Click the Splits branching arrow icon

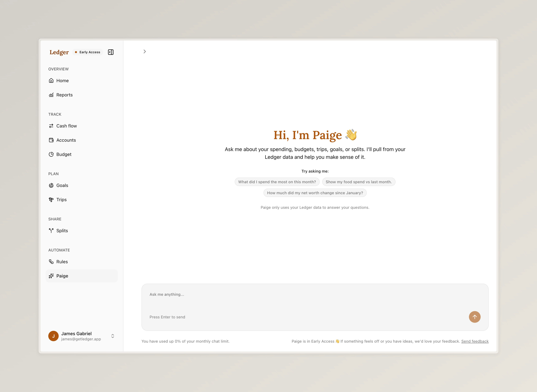click(x=51, y=231)
